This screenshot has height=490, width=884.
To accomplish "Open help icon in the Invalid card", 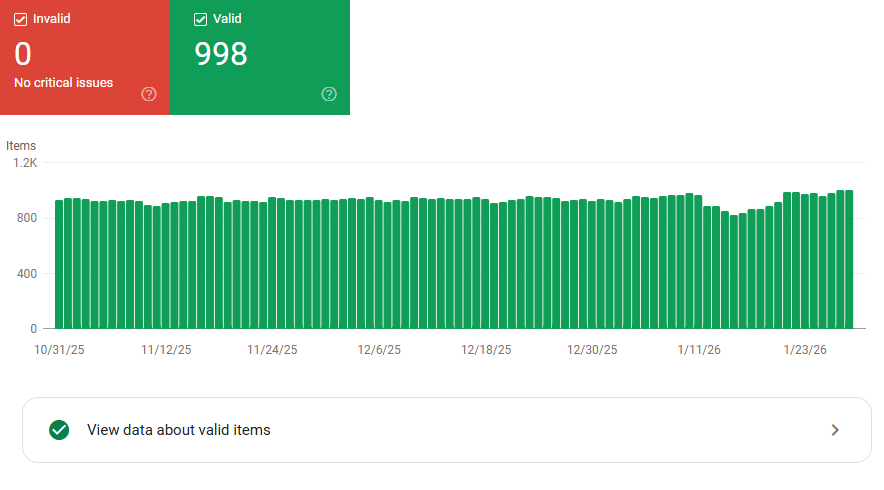I will (149, 94).
